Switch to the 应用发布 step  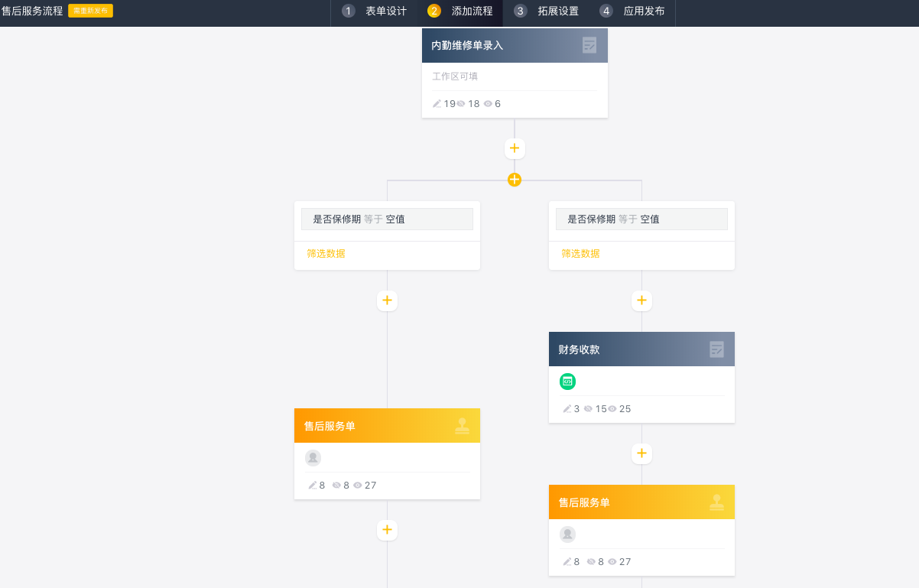click(x=632, y=11)
